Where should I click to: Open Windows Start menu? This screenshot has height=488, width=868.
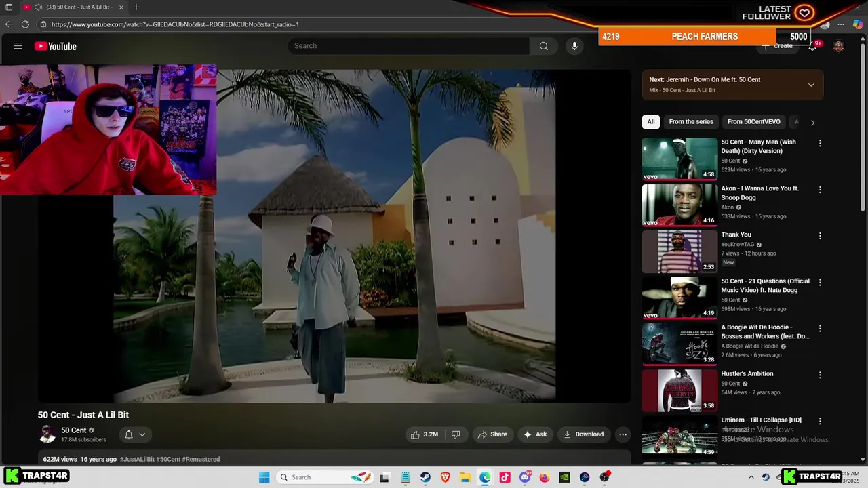(264, 477)
